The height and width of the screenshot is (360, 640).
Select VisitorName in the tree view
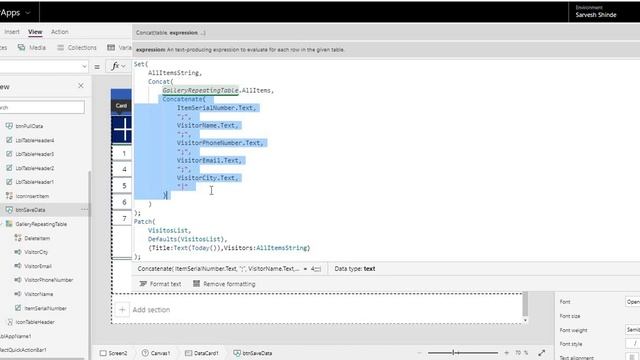pos(39,293)
